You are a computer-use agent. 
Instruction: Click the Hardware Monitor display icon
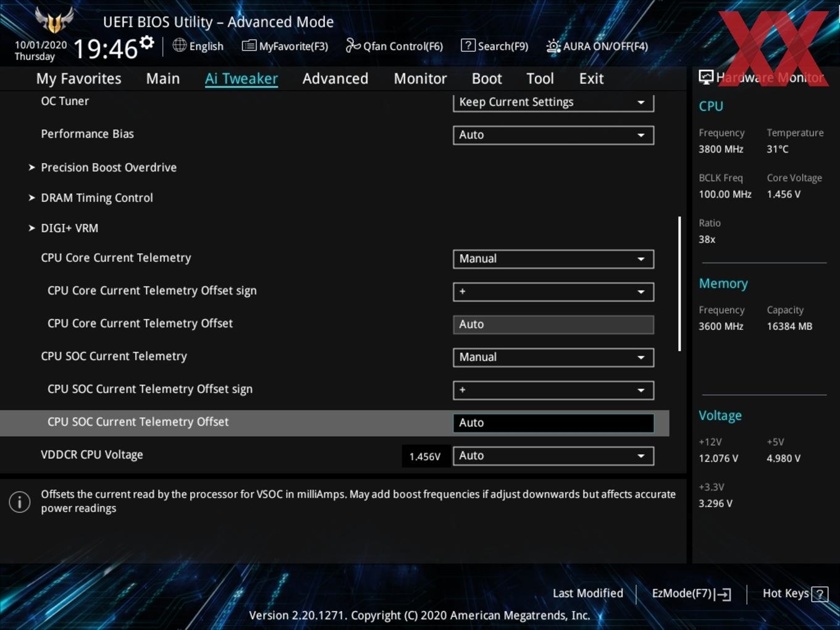click(x=706, y=77)
